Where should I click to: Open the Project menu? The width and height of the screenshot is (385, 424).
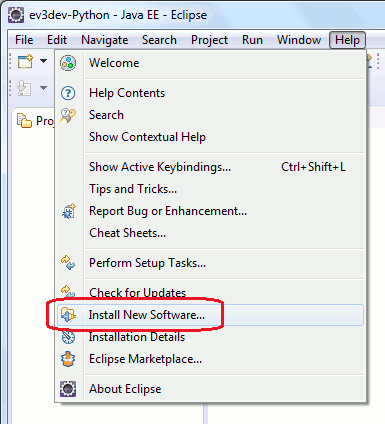[209, 40]
